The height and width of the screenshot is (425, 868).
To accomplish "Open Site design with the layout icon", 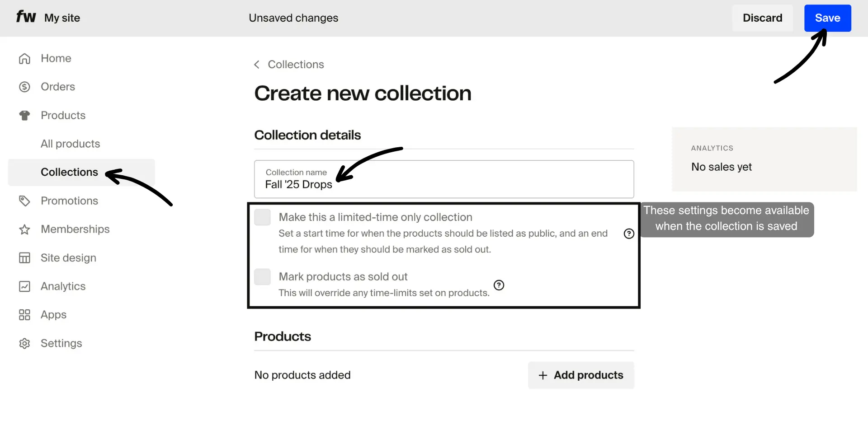I will pos(25,257).
